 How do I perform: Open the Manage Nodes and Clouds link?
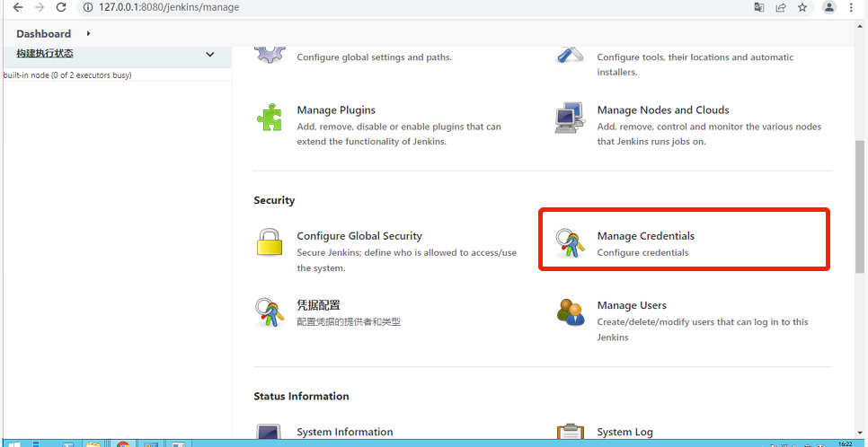click(663, 110)
